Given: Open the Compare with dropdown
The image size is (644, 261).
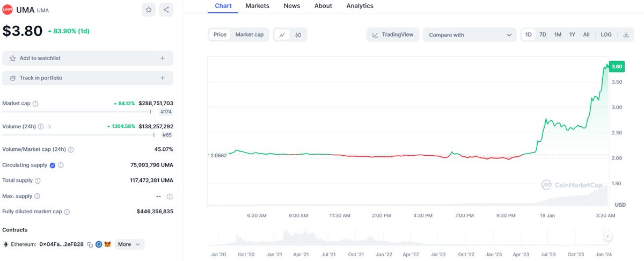Looking at the screenshot, I should pyautogui.click(x=470, y=35).
